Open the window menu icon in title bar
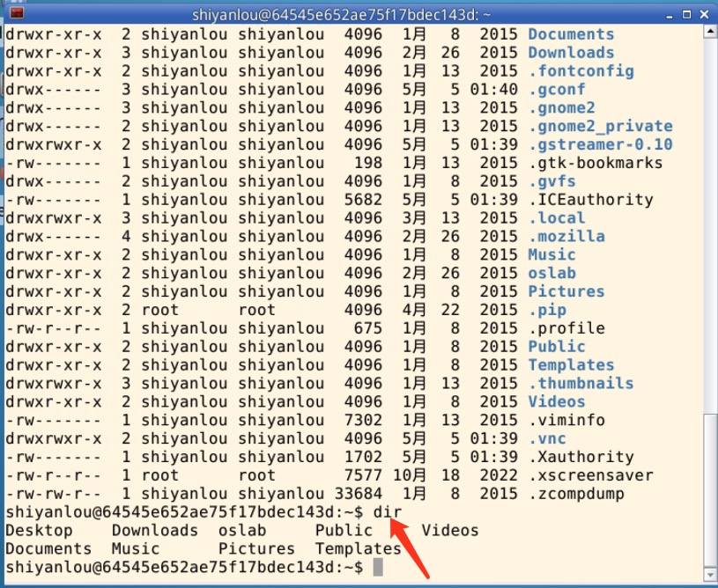The width and height of the screenshot is (718, 588). click(x=16, y=12)
